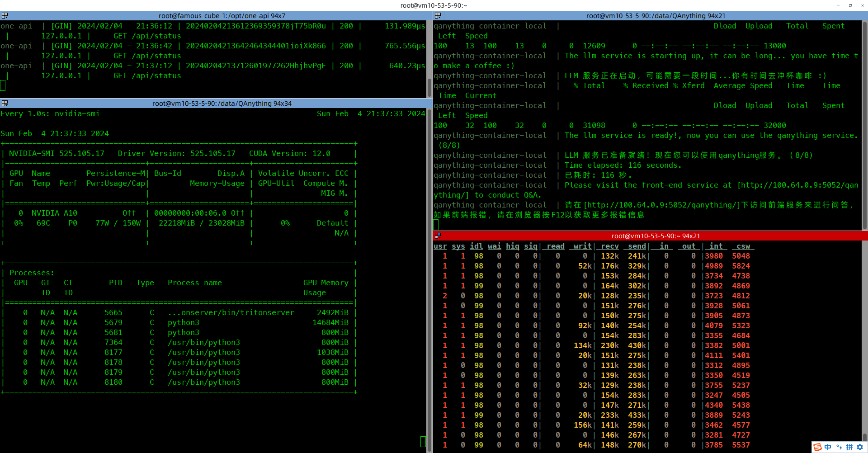Open group icon of QAnything 94x21 pane titlebar
Screen dimensions: 868x453
(438, 16)
